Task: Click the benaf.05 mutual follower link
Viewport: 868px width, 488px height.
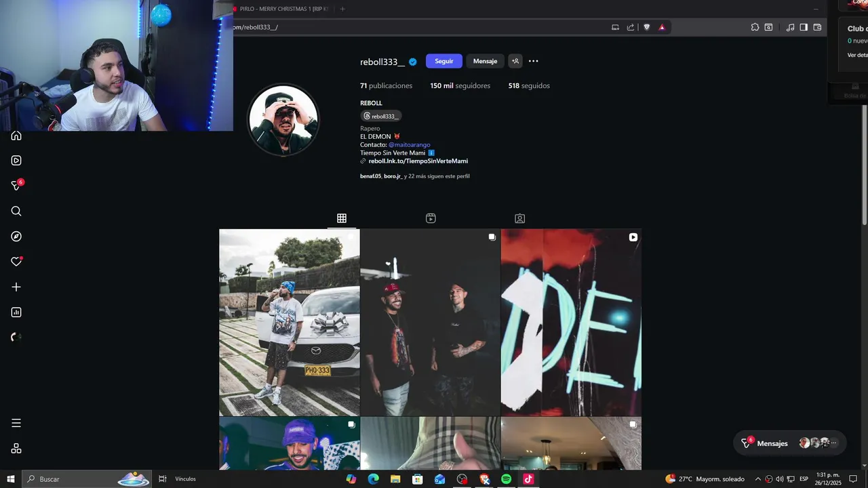Action: (371, 176)
